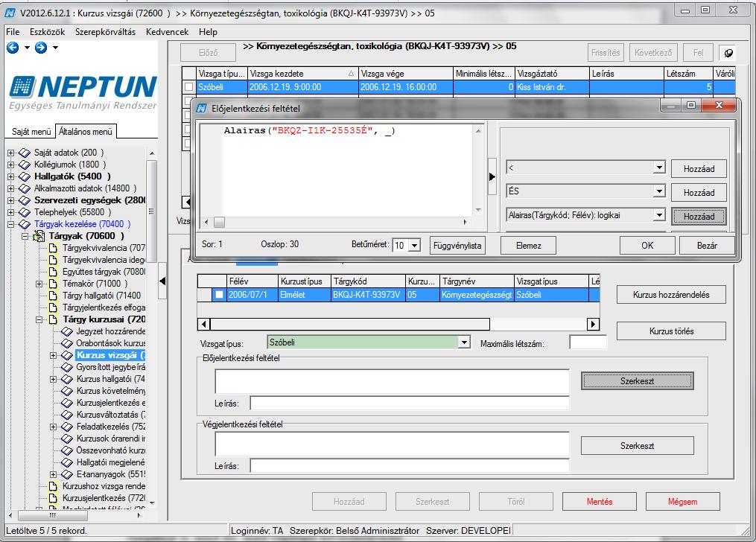This screenshot has height=542, width=756.
Task: Click the Kollégiumok (1800) node icon
Action: (x=25, y=165)
